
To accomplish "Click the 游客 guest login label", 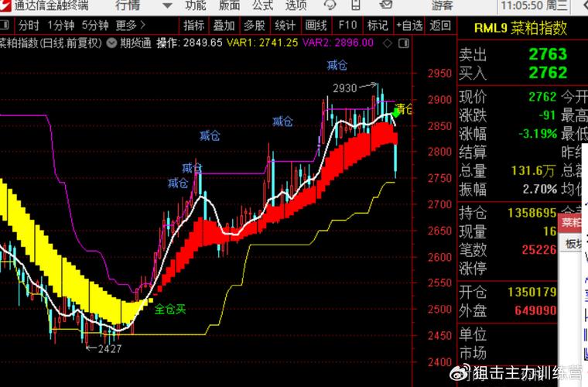I will coord(442,5).
